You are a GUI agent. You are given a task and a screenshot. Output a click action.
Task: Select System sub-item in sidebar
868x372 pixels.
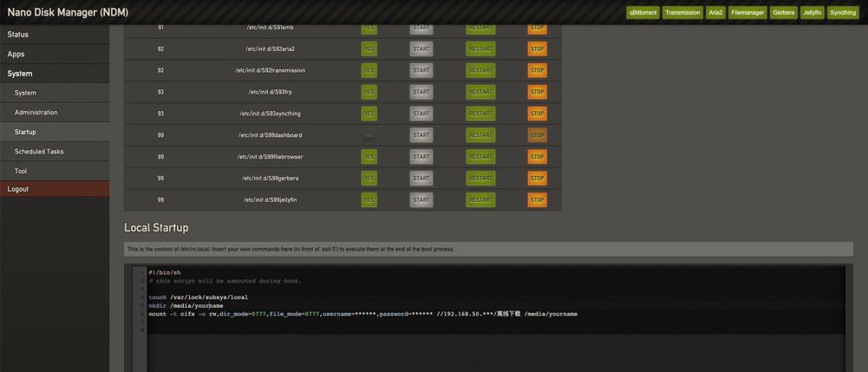point(55,93)
